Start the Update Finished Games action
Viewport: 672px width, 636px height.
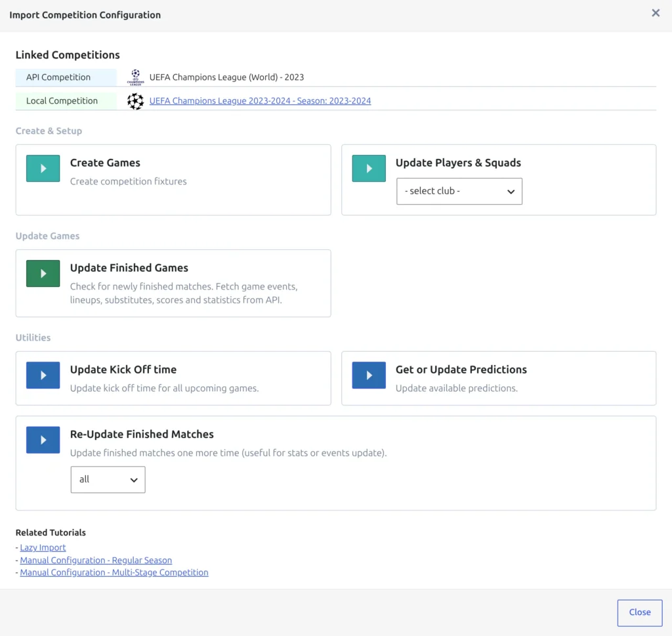(x=43, y=274)
